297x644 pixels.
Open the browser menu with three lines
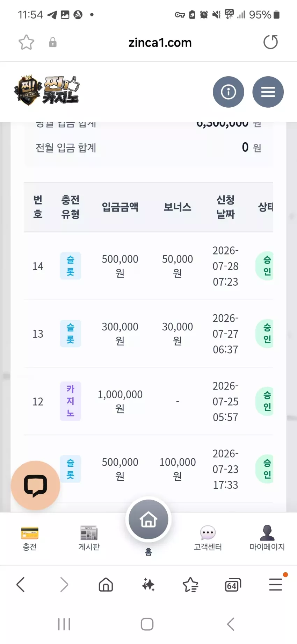[x=276, y=585]
